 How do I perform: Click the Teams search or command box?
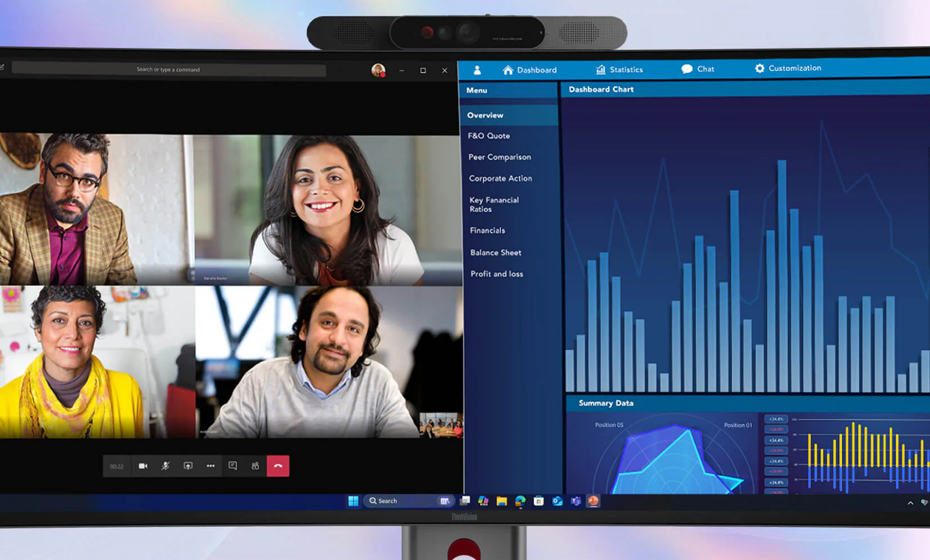coord(169,70)
